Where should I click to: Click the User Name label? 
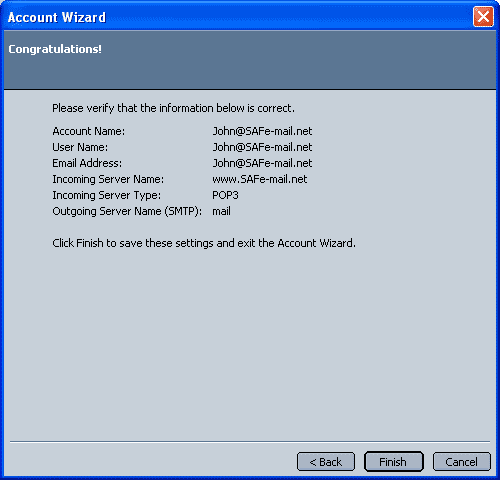point(80,147)
